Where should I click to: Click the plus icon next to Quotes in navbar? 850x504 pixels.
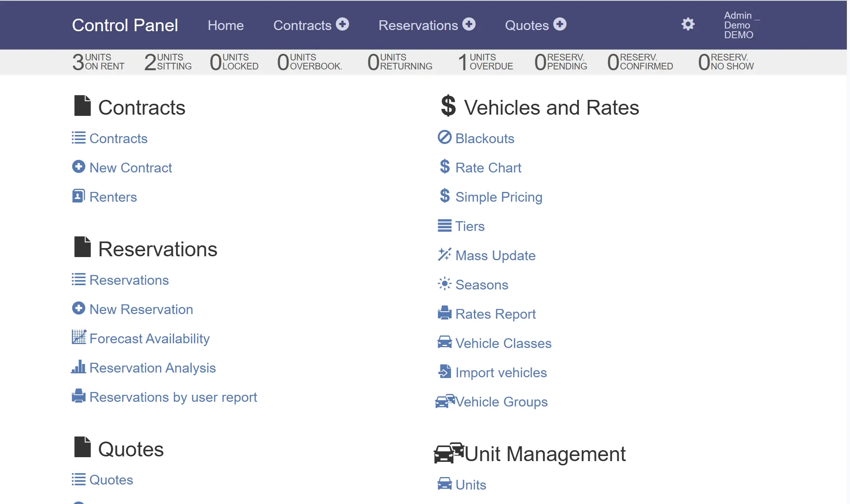(x=560, y=24)
